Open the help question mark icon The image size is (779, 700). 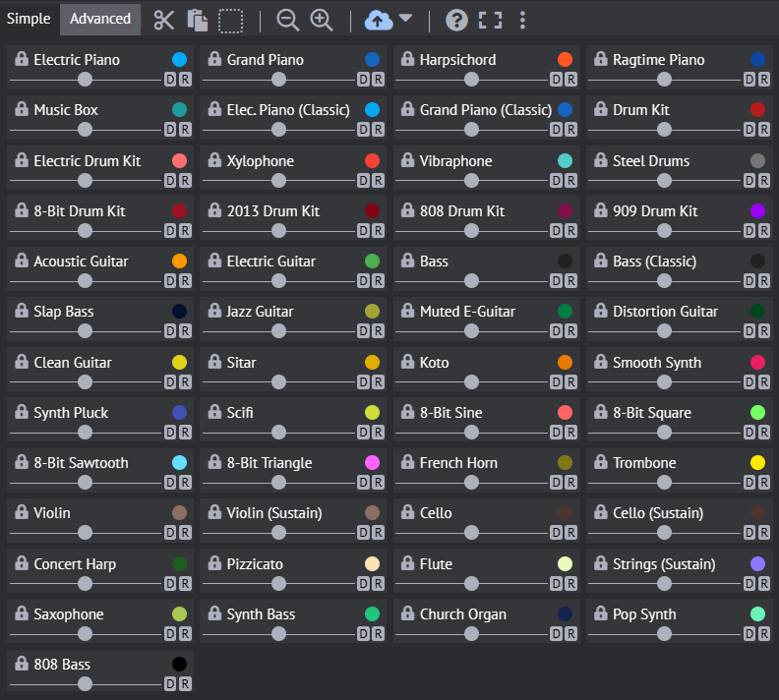[456, 21]
